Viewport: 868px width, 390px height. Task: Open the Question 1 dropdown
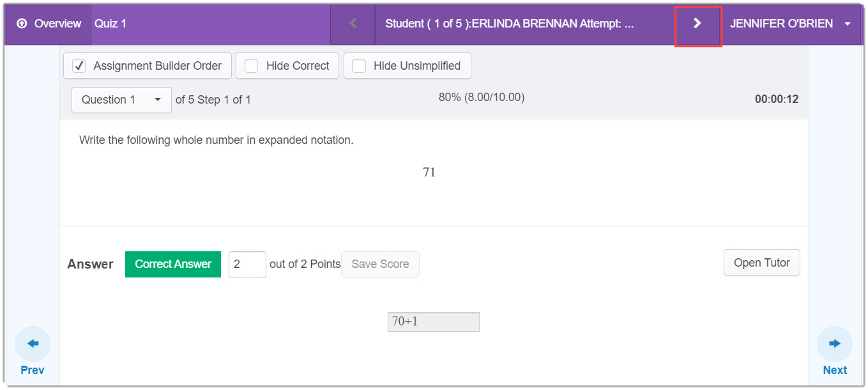[121, 100]
